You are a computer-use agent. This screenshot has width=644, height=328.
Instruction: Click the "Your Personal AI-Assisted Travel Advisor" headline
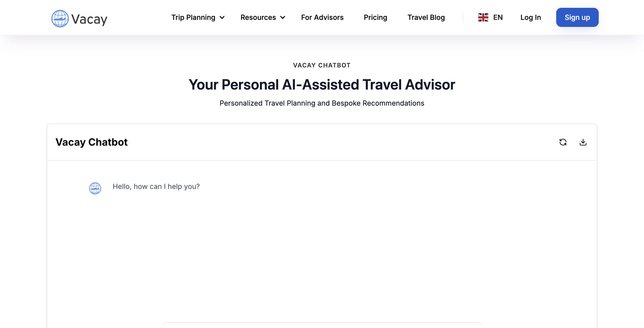(322, 85)
